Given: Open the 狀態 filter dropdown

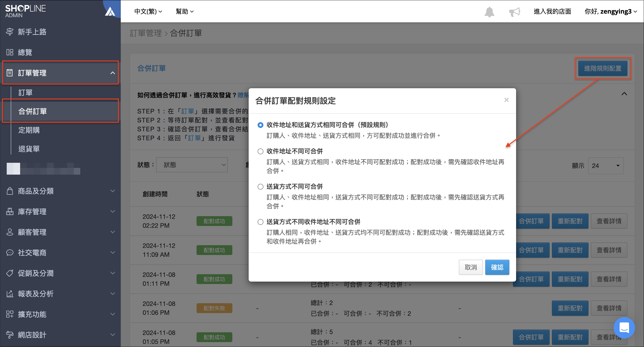Looking at the screenshot, I should [192, 165].
